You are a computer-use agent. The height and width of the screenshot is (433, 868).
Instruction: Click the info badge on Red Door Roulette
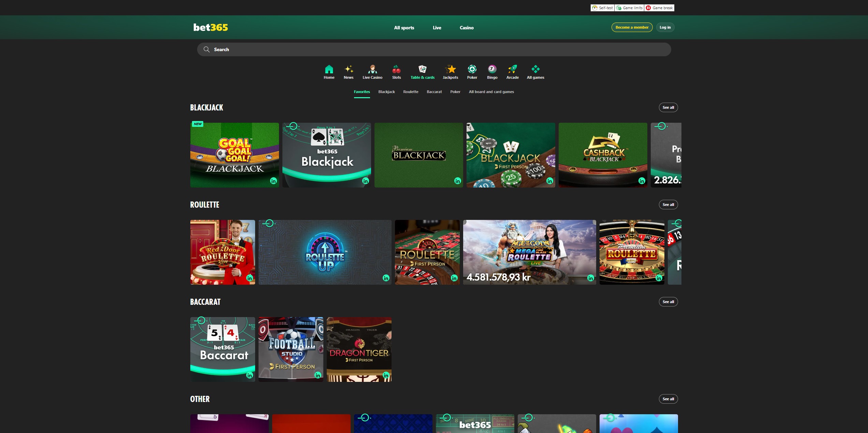click(250, 278)
